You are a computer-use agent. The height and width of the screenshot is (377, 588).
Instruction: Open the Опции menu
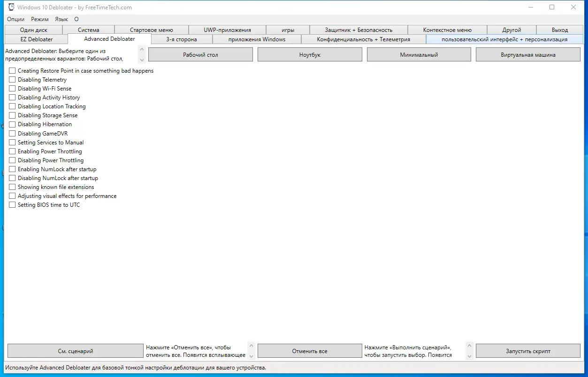(x=16, y=19)
